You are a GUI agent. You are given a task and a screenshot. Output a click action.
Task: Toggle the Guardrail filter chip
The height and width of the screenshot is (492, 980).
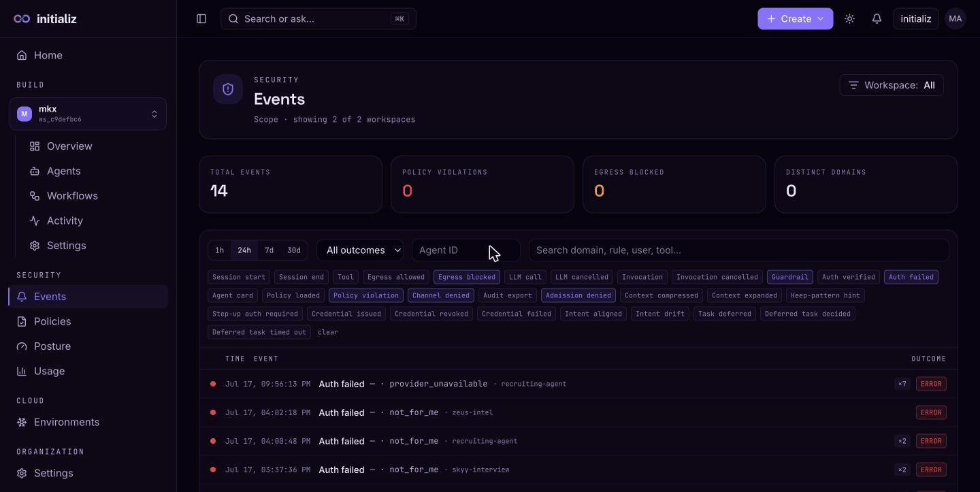tap(790, 277)
